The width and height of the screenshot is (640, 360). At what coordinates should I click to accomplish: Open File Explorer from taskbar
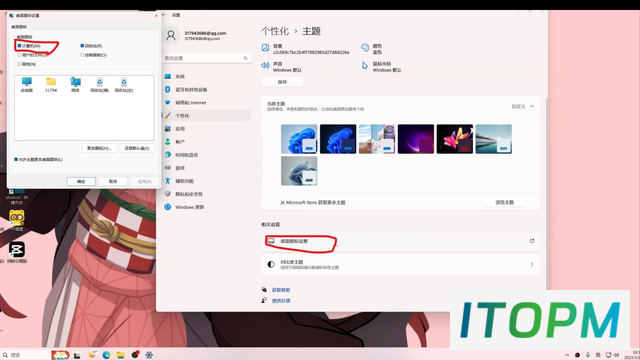click(120, 355)
